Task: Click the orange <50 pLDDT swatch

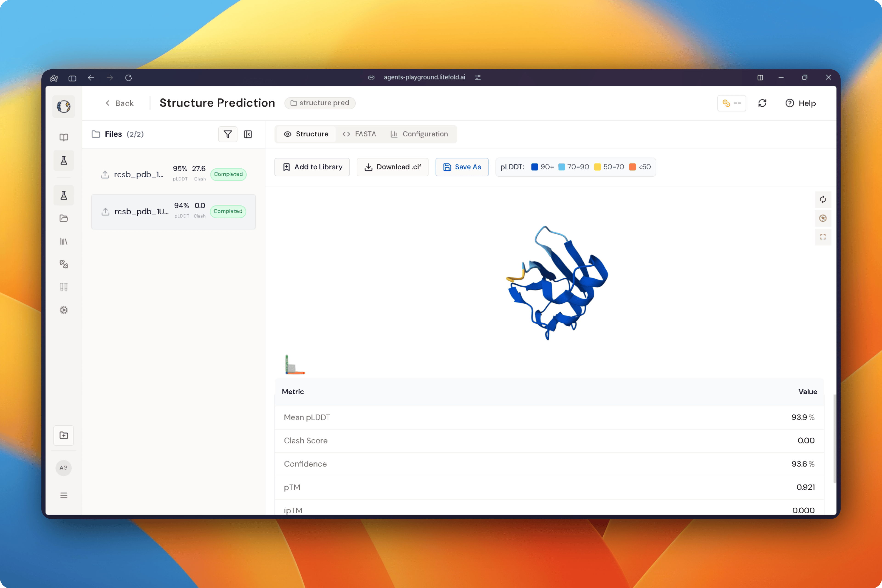Action: click(x=633, y=167)
